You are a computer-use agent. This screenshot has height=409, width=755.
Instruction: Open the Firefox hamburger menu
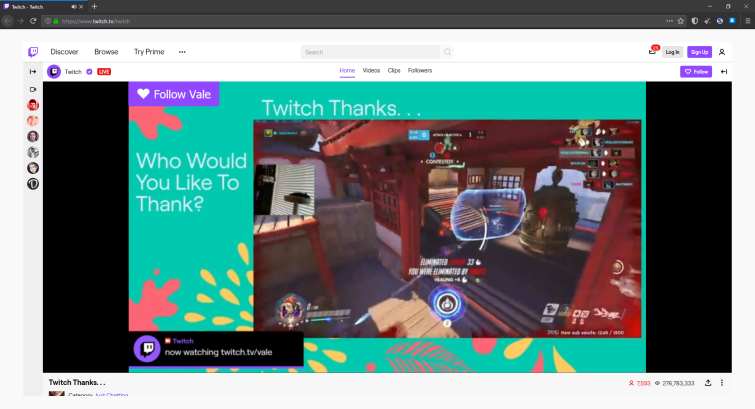(x=748, y=21)
